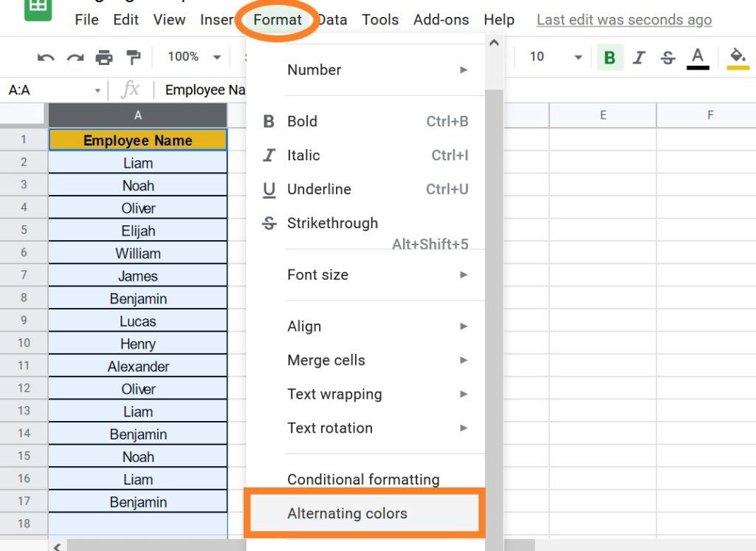This screenshot has width=756, height=551.
Task: Select column A by its header
Action: pyautogui.click(x=137, y=115)
